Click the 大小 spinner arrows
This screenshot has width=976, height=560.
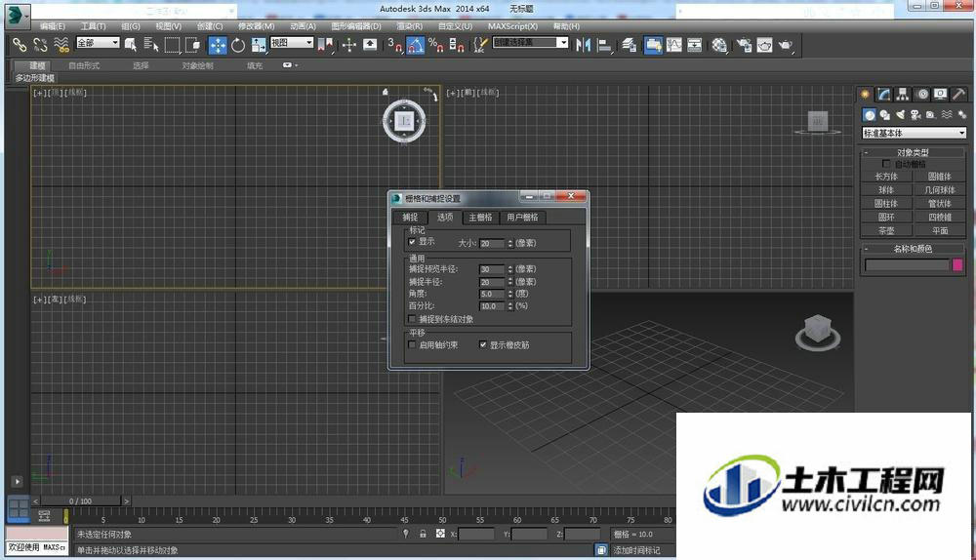click(509, 243)
